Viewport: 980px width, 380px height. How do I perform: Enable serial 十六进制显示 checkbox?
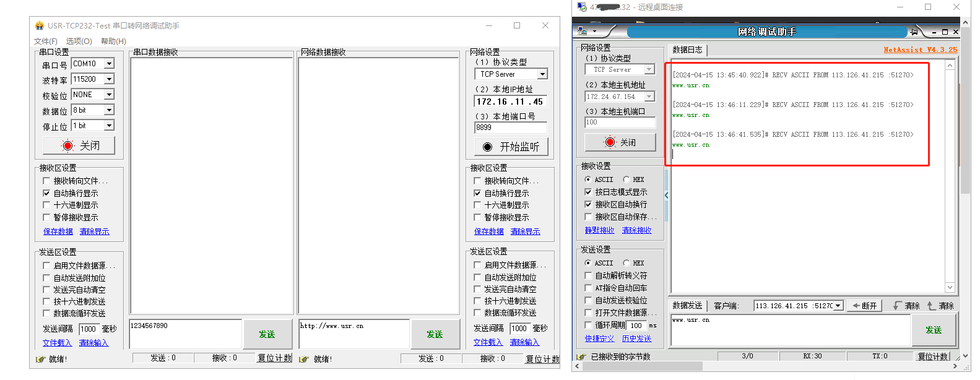[x=46, y=205]
